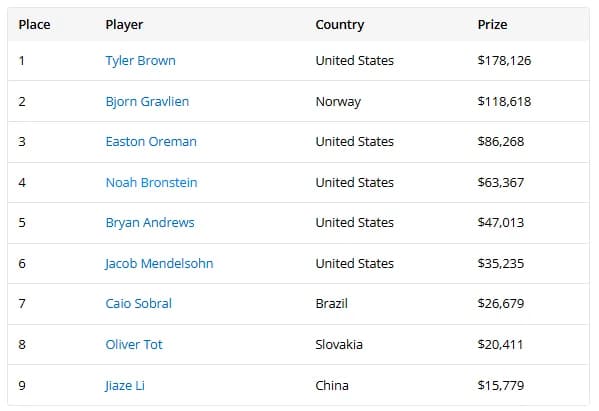This screenshot has height=411, width=599.
Task: Click Easton Oreman's name
Action: 151,142
